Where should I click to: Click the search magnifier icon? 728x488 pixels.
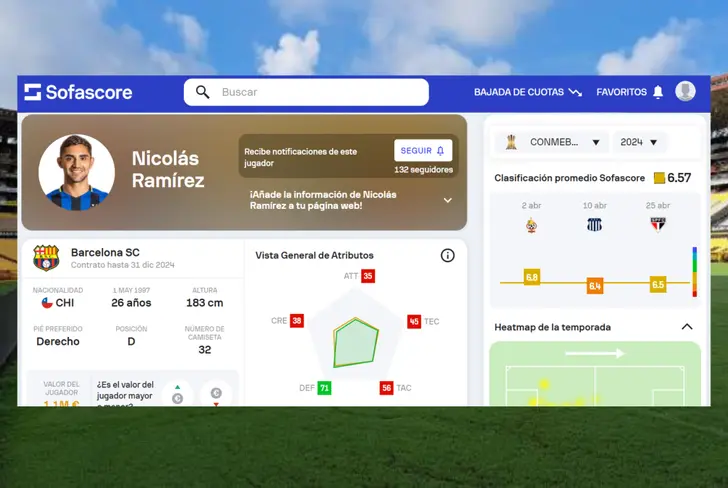click(202, 92)
